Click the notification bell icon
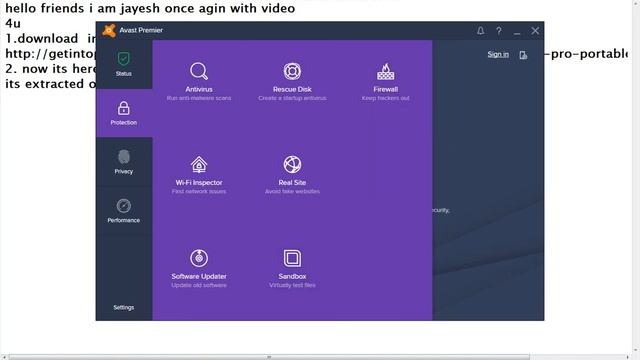 point(480,31)
